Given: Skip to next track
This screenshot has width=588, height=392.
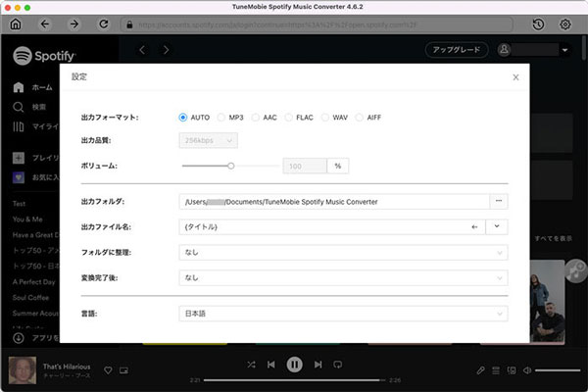Looking at the screenshot, I should 318,365.
